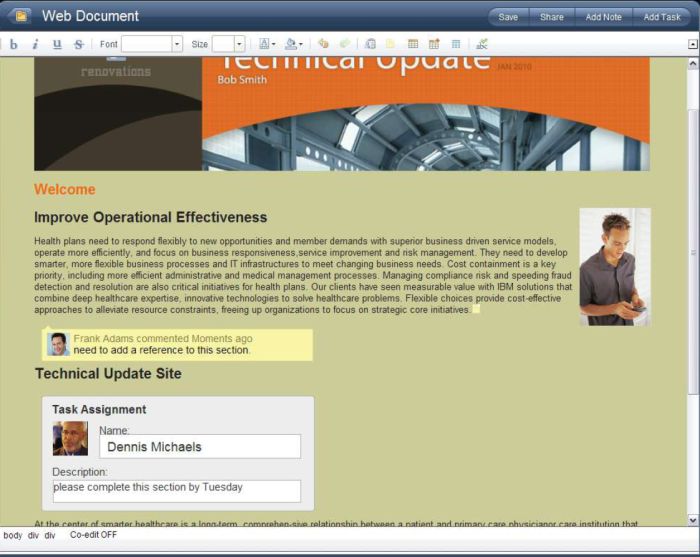Toggle strikethrough formatting

(79, 44)
